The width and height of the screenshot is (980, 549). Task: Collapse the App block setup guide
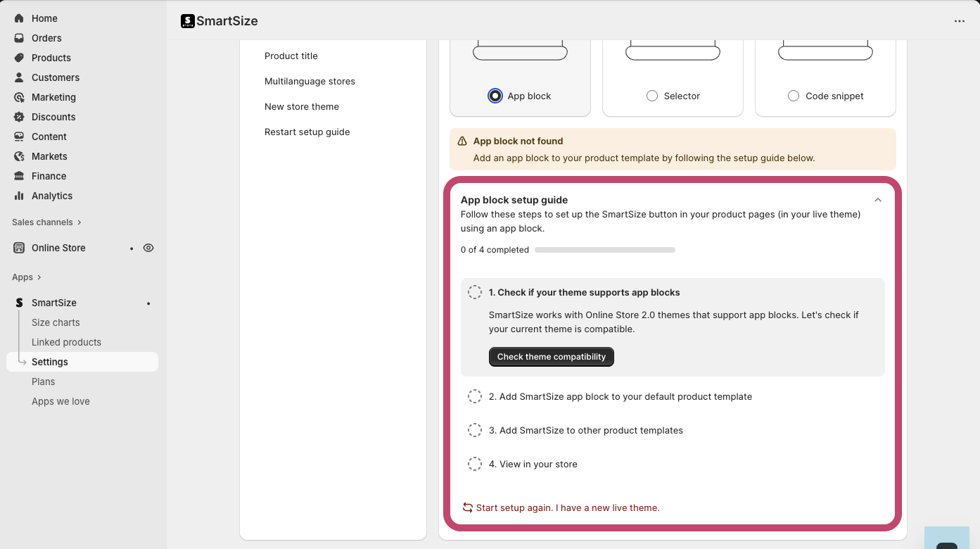pyautogui.click(x=877, y=200)
